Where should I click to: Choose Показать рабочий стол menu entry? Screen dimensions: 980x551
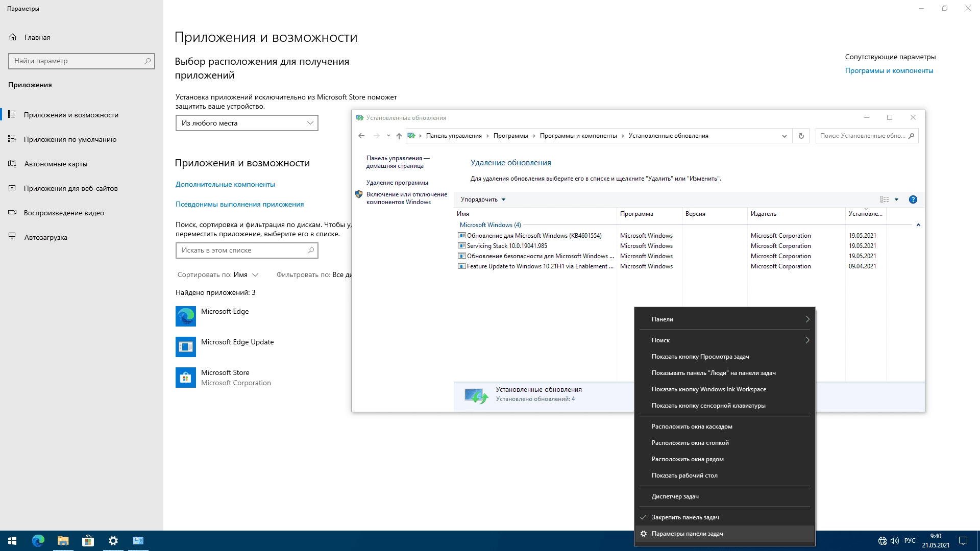click(725, 475)
